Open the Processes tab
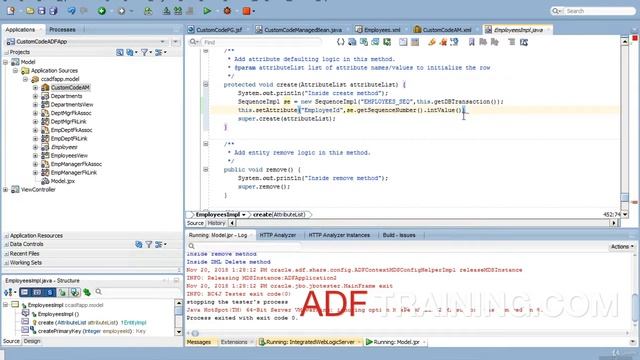 pos(62,30)
